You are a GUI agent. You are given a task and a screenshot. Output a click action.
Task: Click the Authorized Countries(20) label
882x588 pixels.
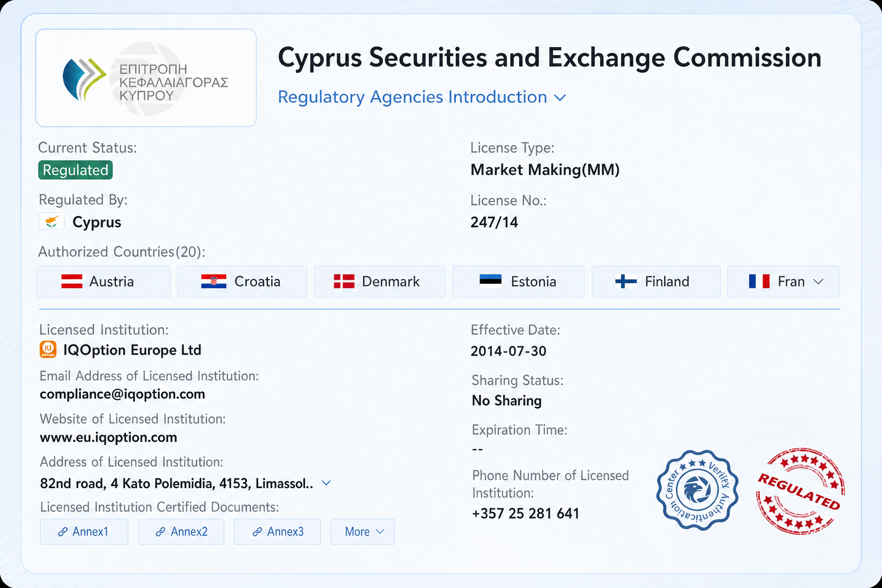click(x=122, y=252)
